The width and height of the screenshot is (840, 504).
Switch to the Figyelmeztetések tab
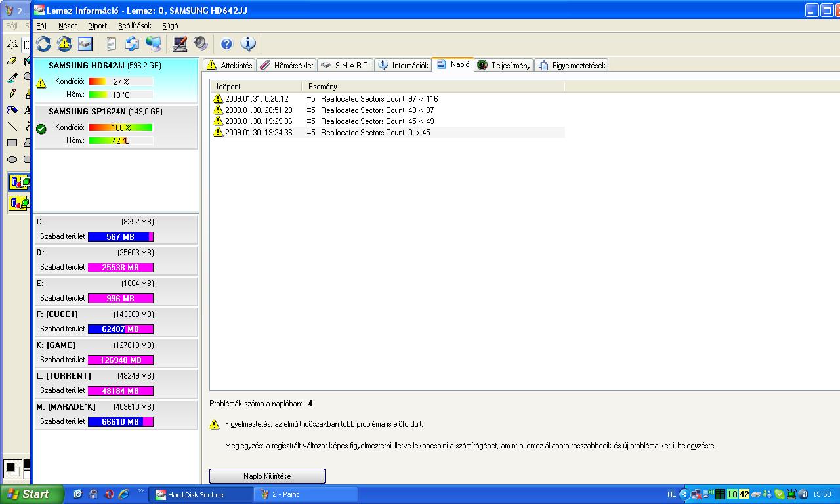point(572,65)
